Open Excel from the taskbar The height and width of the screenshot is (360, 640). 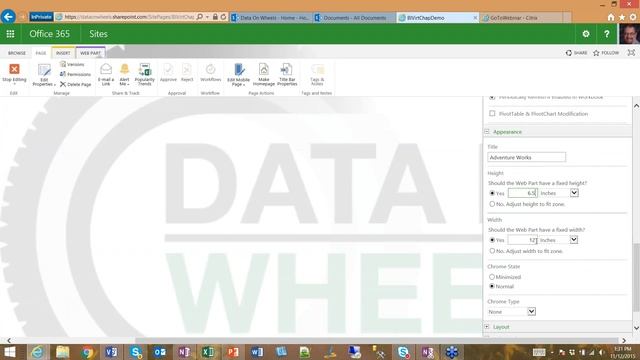pos(208,352)
